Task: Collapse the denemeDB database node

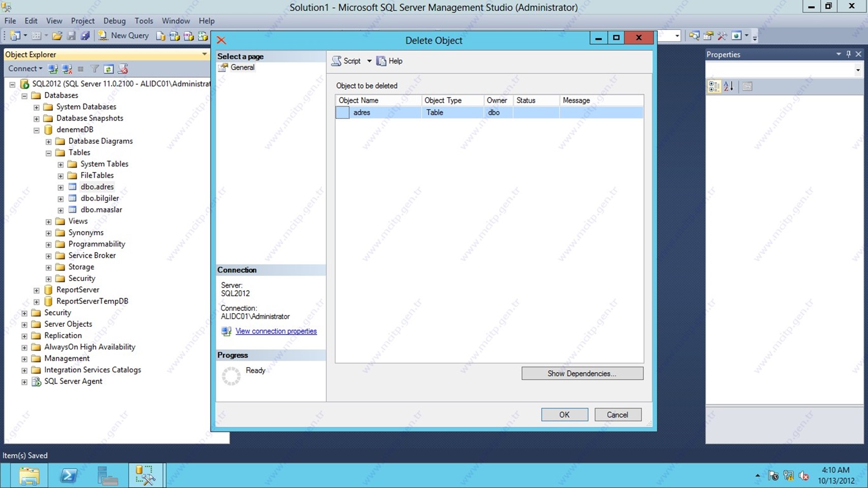Action: point(37,130)
